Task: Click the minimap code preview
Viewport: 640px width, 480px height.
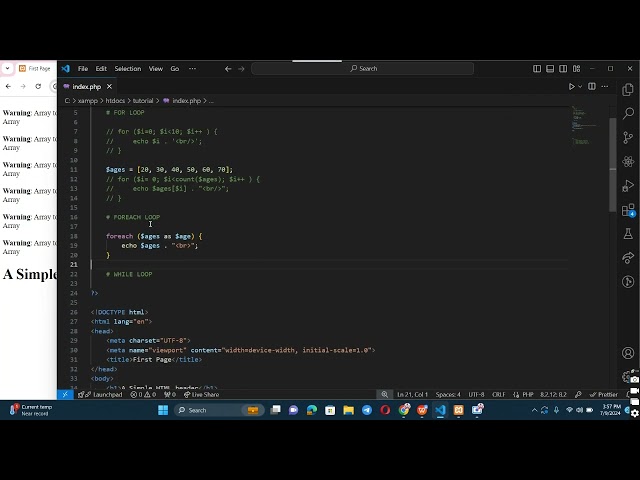Action: [585, 124]
